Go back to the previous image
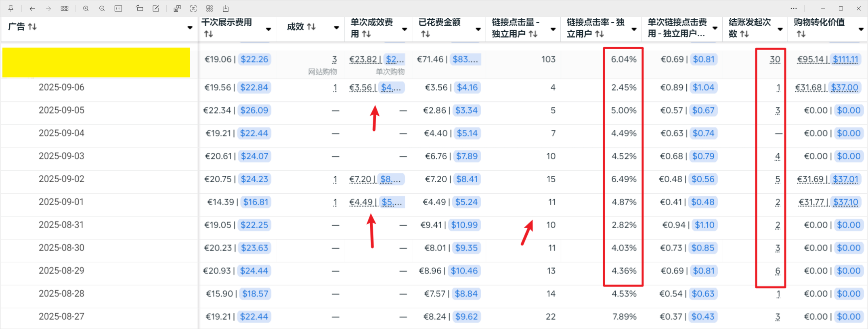 32,8
